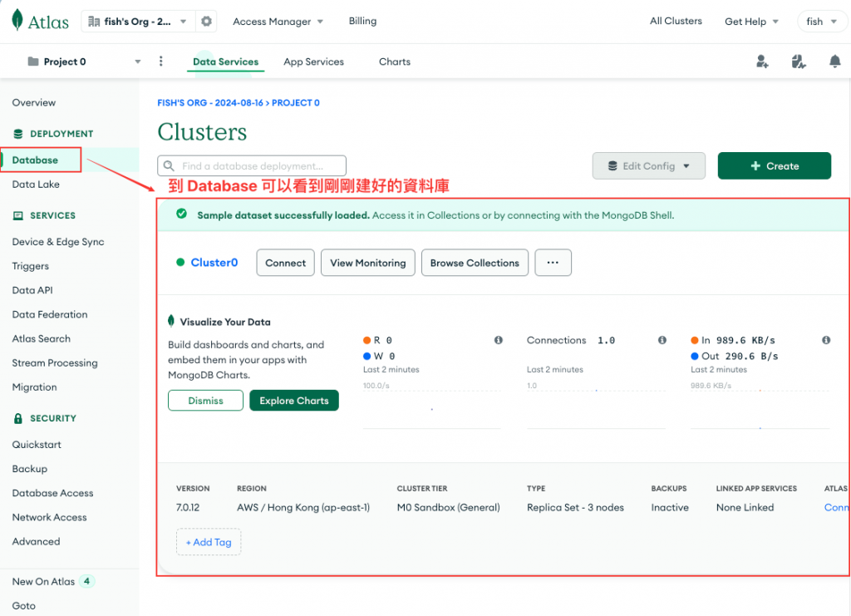The width and height of the screenshot is (851, 616).
Task: Click Services section monitor icon
Action: 18,215
